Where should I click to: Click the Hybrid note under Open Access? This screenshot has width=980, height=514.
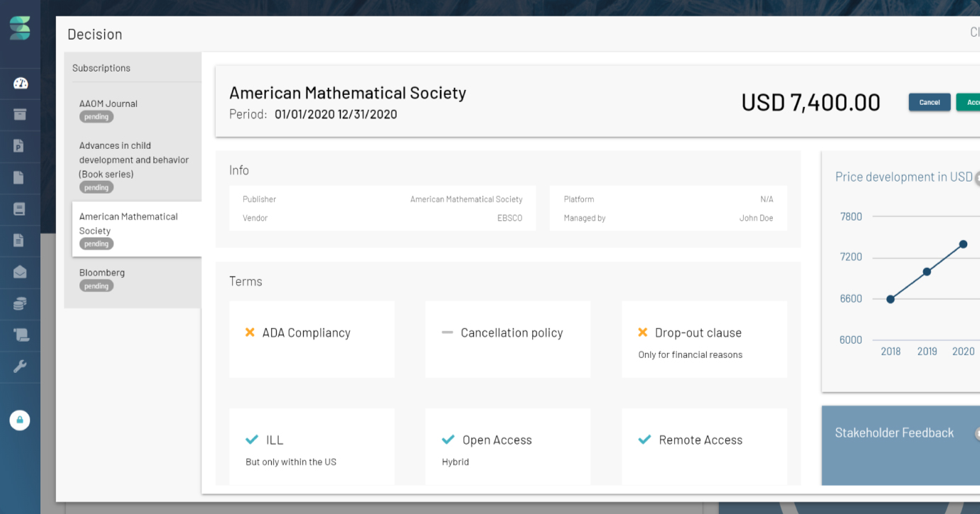coord(455,462)
